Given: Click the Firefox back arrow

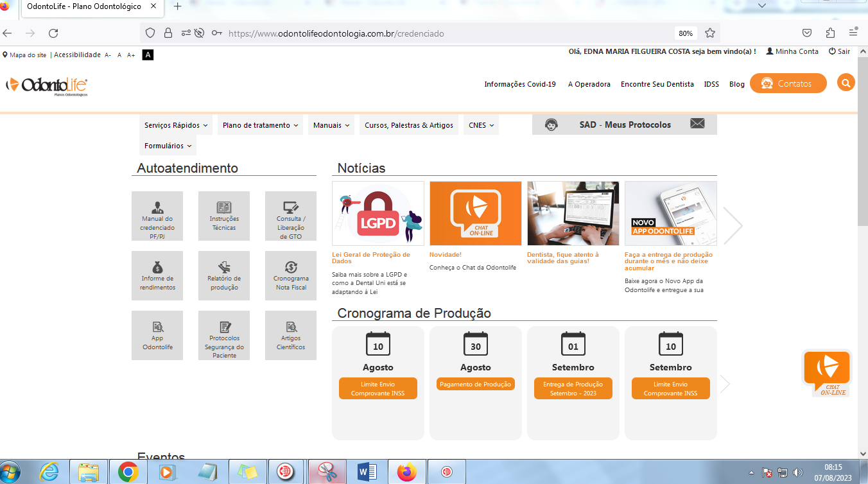Looking at the screenshot, I should click(x=7, y=33).
